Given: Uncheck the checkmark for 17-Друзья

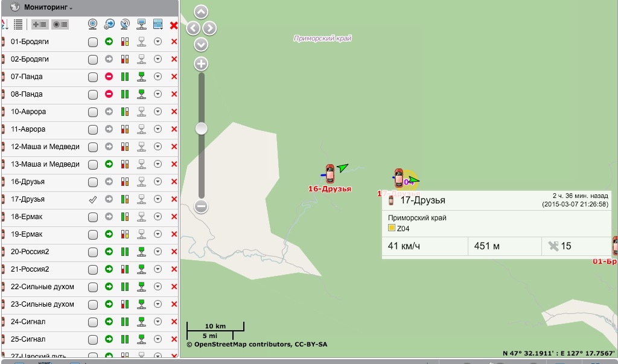Looking at the screenshot, I should point(92,199).
